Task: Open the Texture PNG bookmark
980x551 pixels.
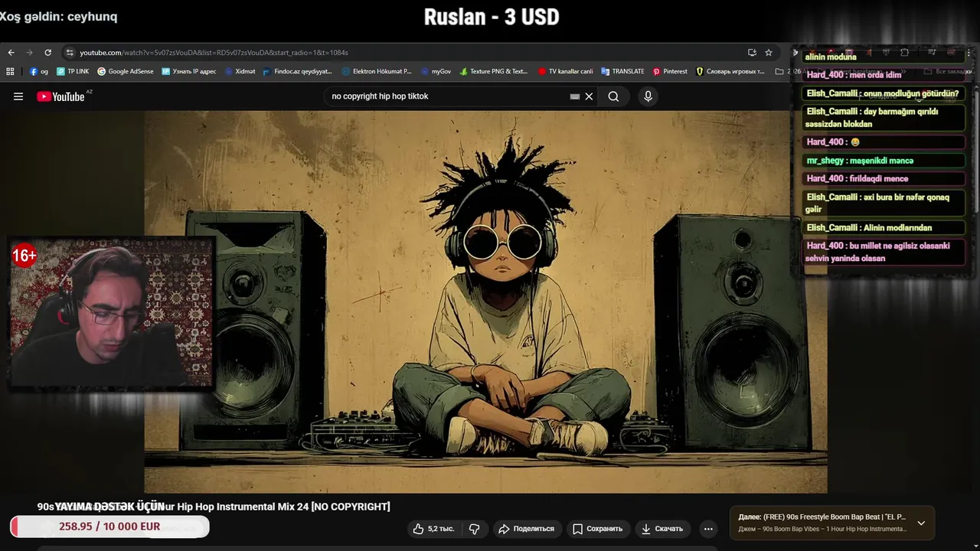Action: [494, 71]
